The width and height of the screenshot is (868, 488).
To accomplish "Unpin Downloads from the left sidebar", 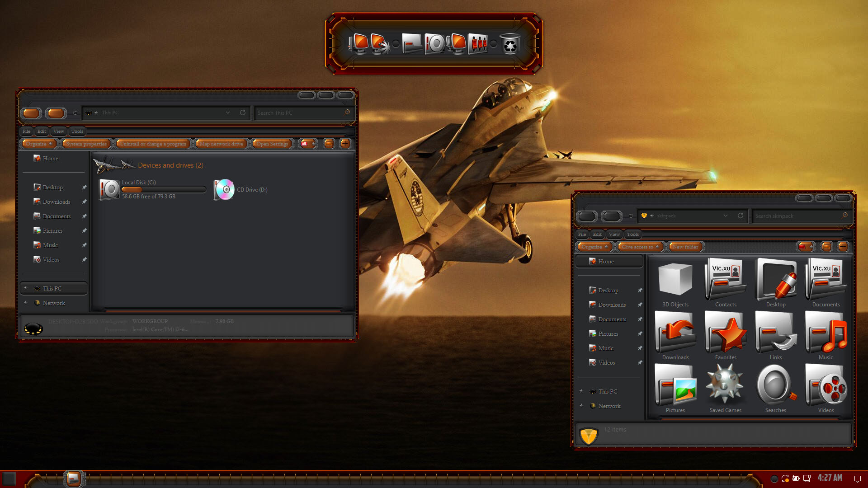I will (84, 202).
